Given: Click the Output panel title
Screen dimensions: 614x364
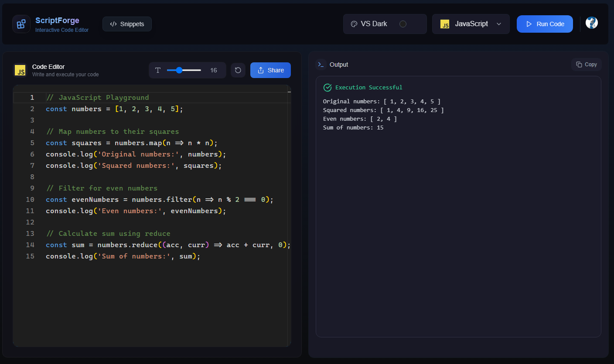Looking at the screenshot, I should point(339,65).
